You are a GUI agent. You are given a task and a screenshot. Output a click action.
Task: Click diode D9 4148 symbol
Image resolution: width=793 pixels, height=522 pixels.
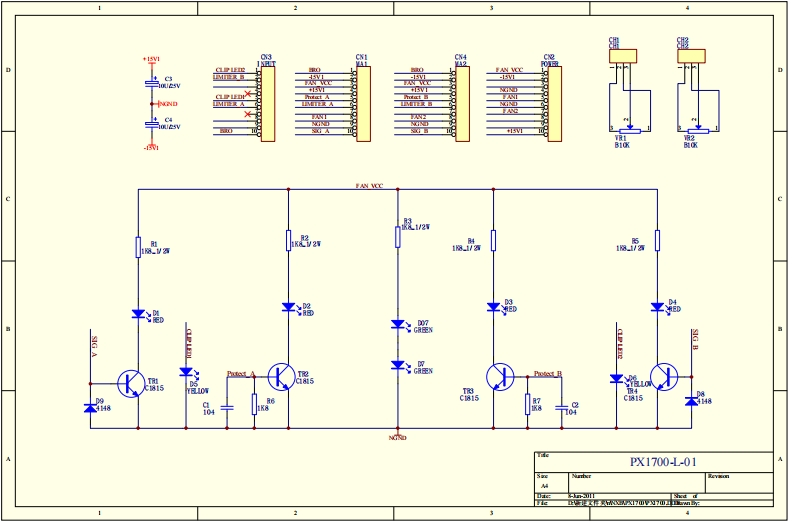coord(90,406)
